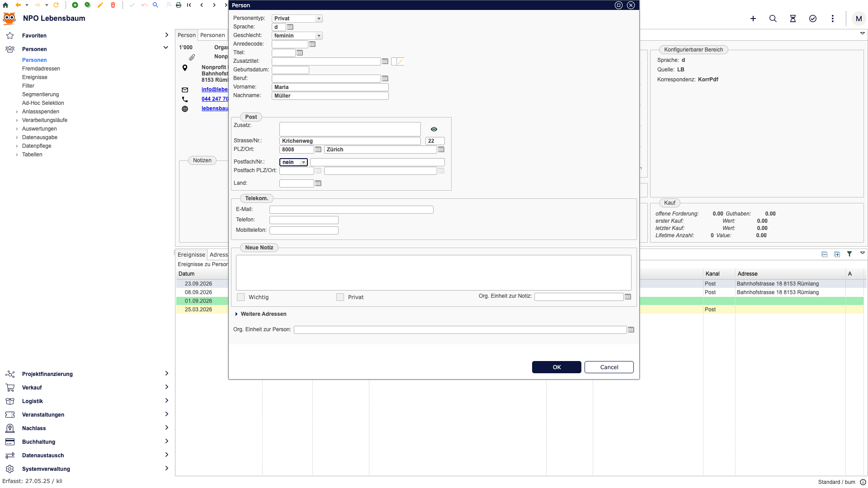
Task: Click the home icon in the toolbar
Action: [5, 5]
